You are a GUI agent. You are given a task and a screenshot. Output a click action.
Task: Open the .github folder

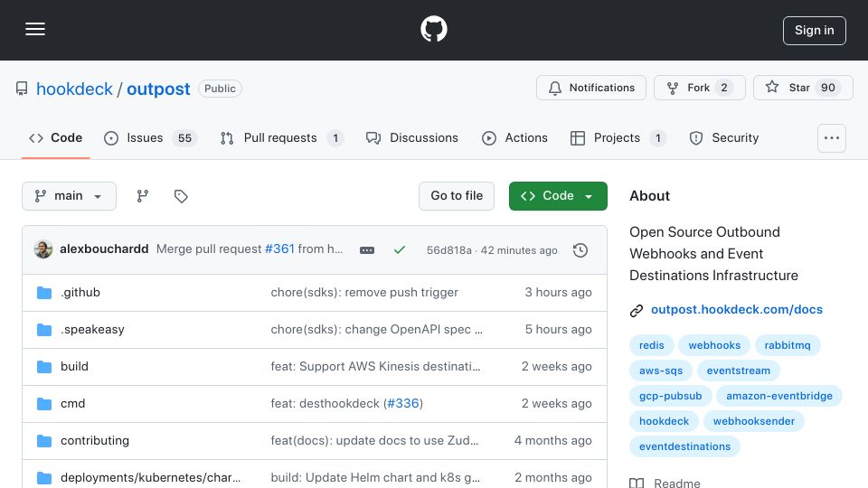click(x=80, y=292)
